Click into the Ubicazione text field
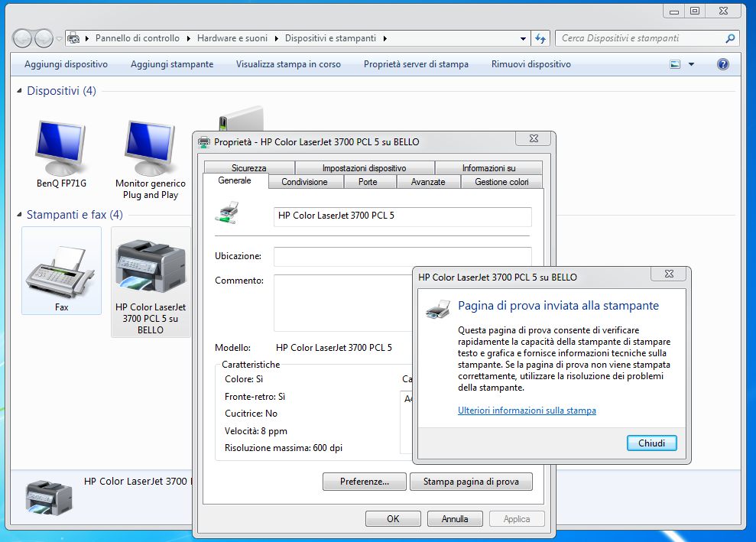 tap(402, 256)
